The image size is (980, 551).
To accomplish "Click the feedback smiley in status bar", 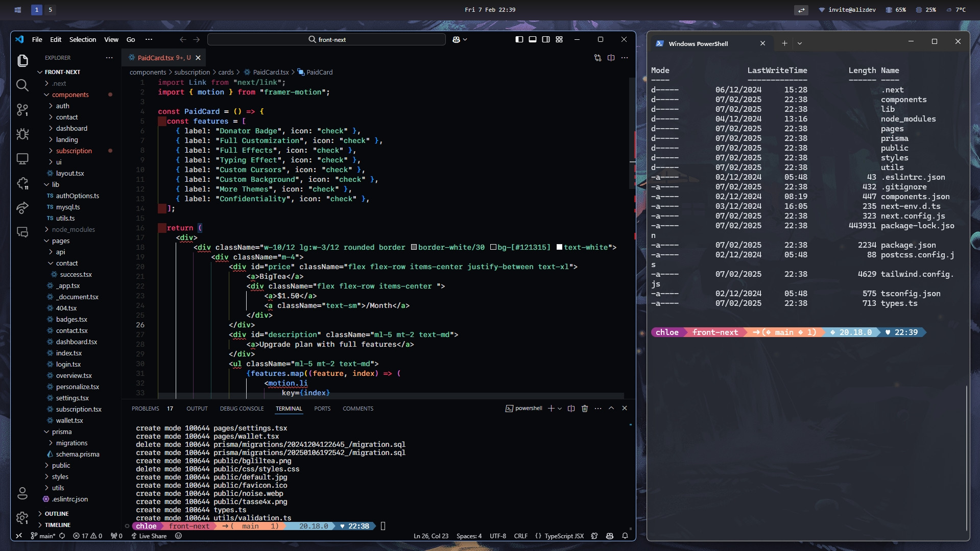I will [178, 536].
